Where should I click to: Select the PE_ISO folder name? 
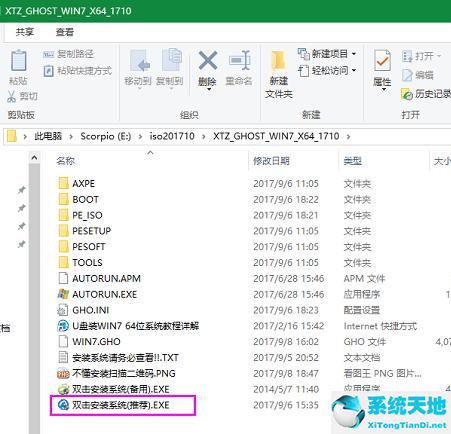click(87, 215)
